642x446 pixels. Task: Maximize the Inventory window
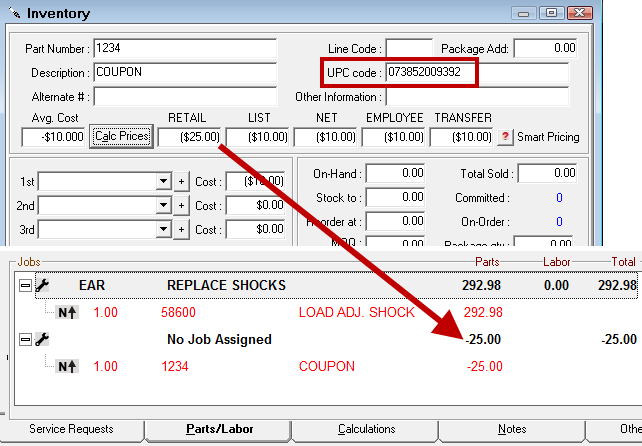[x=551, y=13]
